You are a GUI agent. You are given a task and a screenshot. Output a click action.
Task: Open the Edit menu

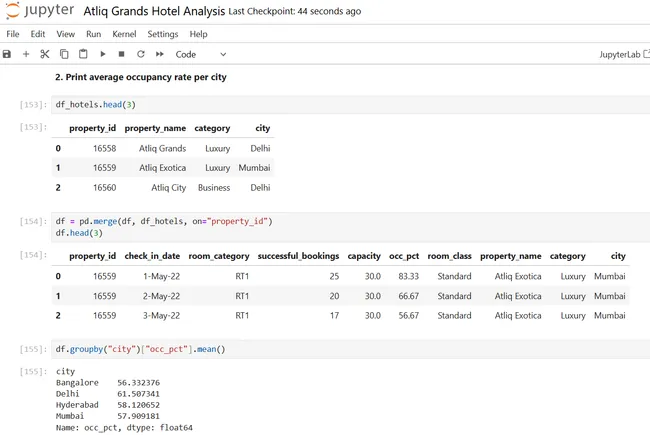[x=38, y=34]
